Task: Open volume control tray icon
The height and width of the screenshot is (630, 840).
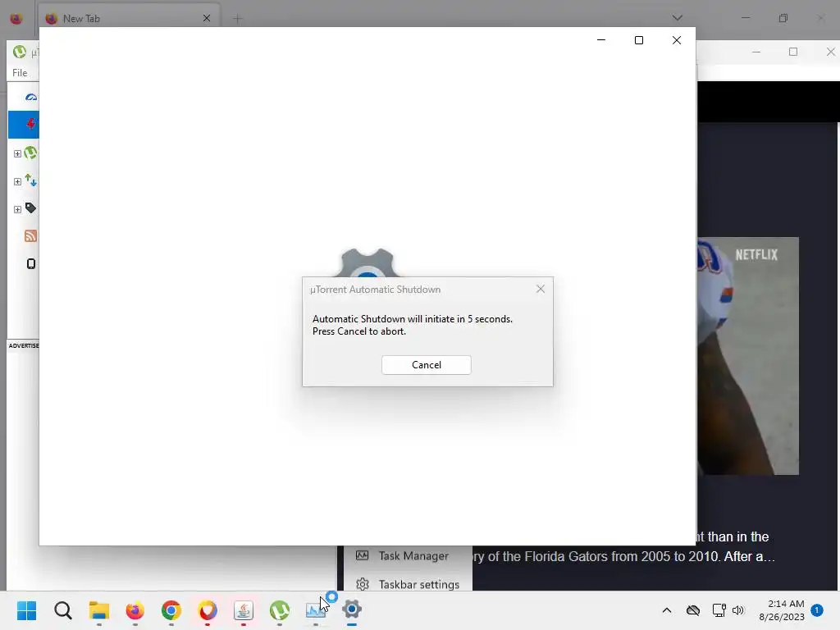Action: click(x=738, y=610)
